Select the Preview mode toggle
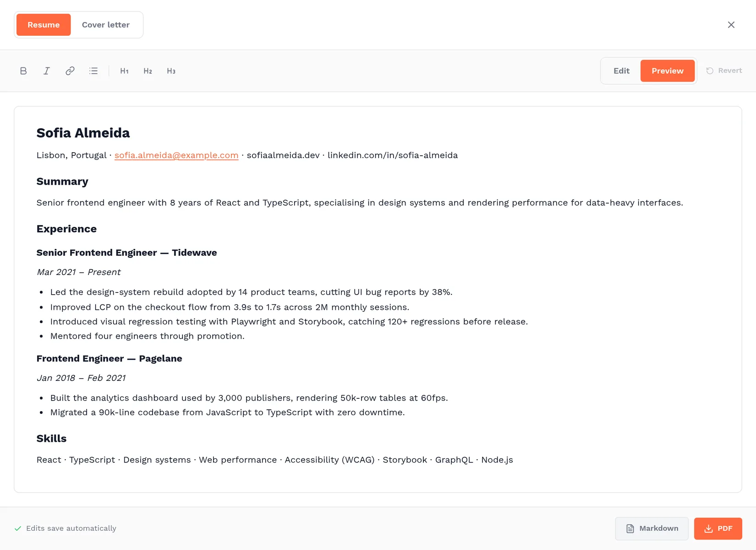The image size is (756, 550). [668, 71]
